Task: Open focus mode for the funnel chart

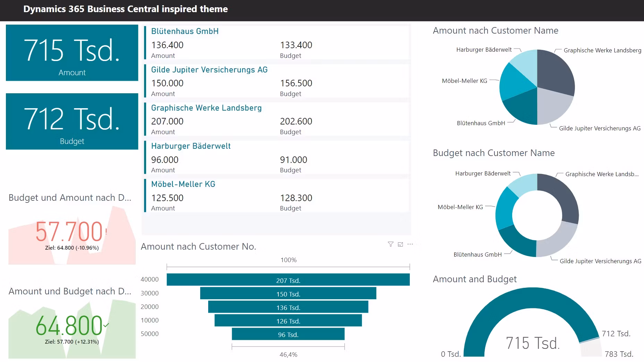Action: tap(400, 244)
